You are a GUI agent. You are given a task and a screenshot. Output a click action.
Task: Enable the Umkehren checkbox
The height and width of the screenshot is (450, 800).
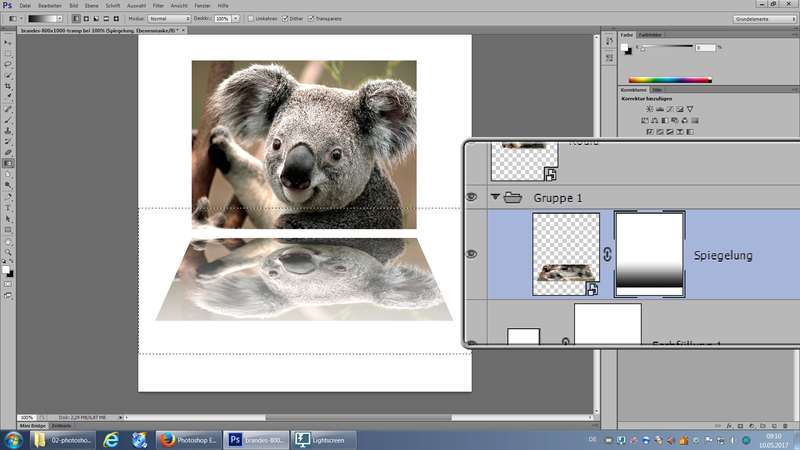tap(251, 18)
